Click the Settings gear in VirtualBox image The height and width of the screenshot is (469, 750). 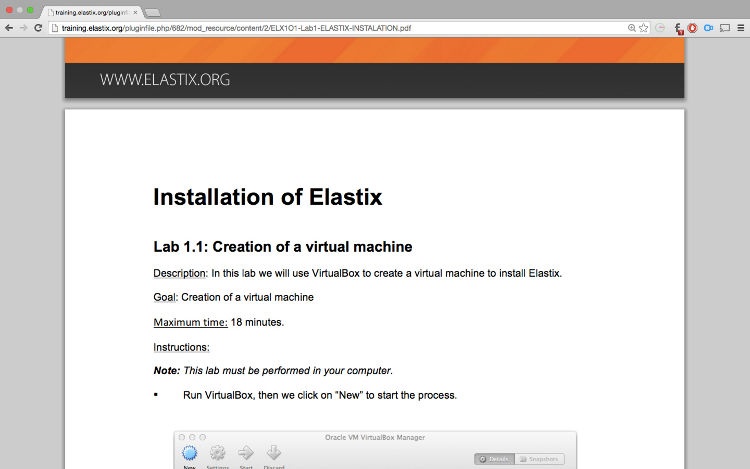(217, 454)
